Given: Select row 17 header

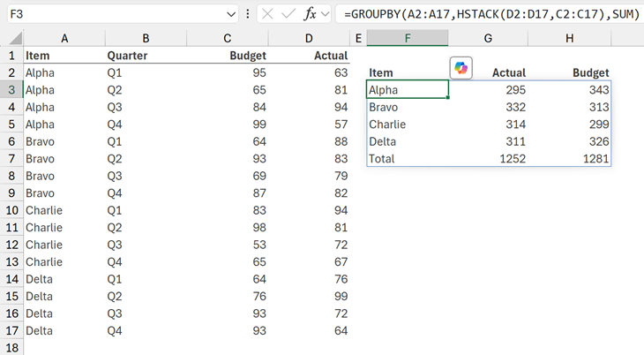Looking at the screenshot, I should coord(11,330).
